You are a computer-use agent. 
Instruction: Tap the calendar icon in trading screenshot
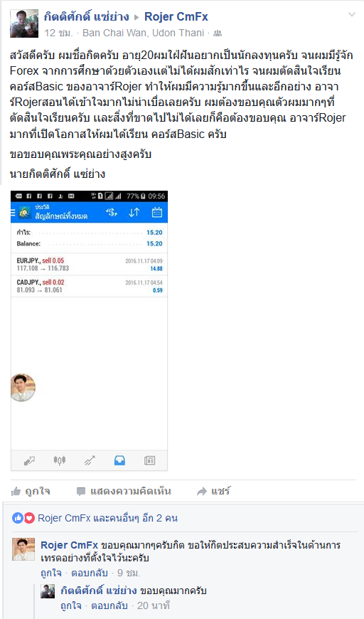157,213
